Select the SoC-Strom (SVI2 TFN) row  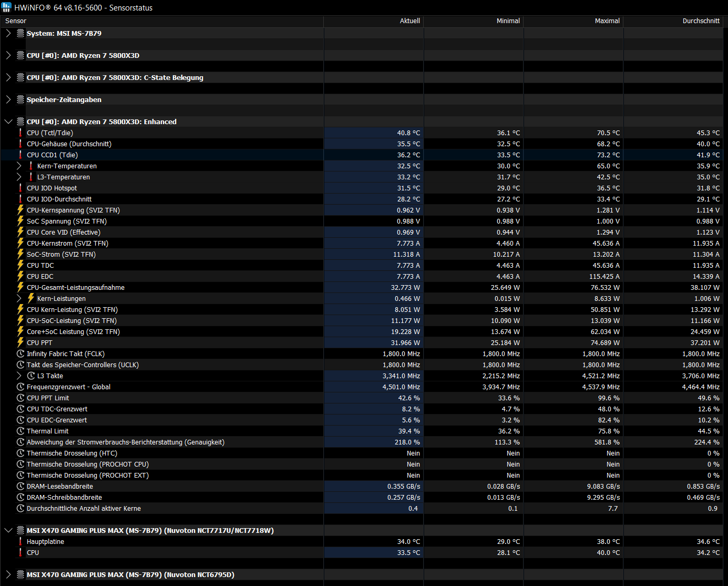click(362, 254)
